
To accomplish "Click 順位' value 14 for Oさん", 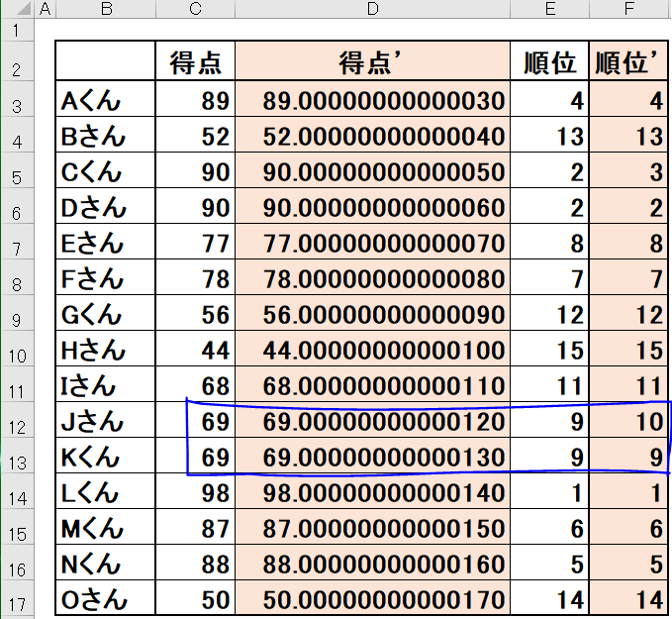I will tap(628, 597).
